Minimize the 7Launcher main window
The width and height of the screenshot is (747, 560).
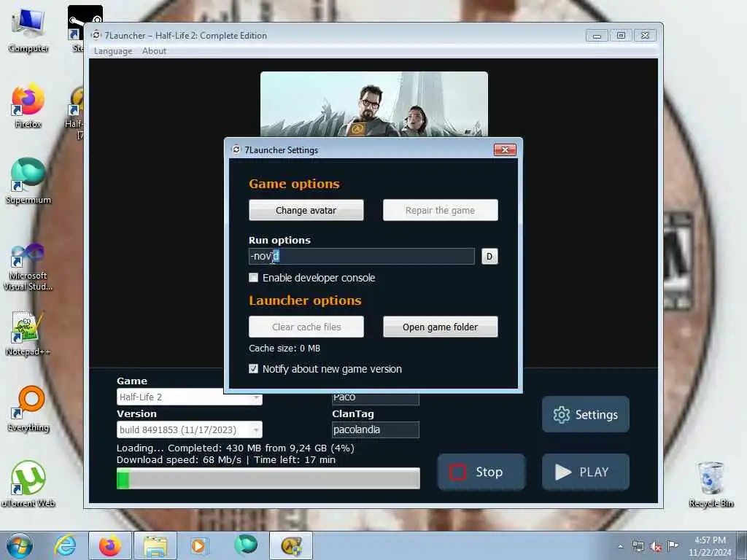click(597, 35)
